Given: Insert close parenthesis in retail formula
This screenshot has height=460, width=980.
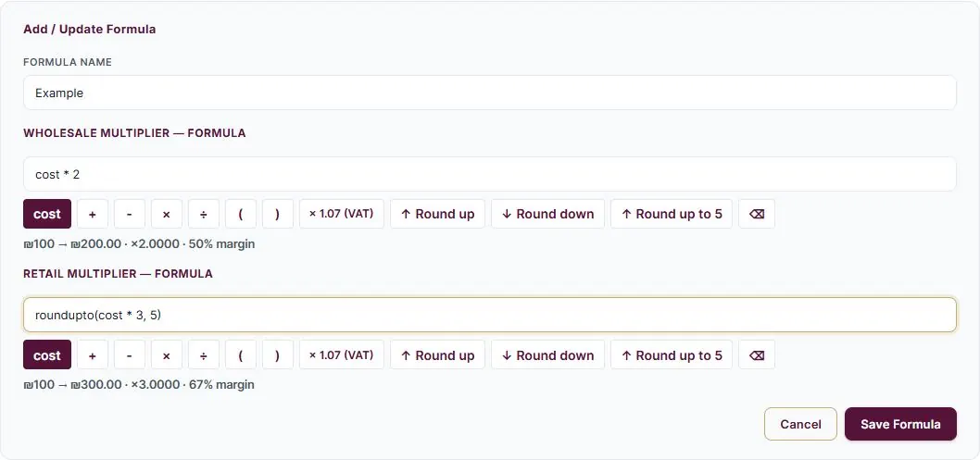Looking at the screenshot, I should tap(278, 355).
